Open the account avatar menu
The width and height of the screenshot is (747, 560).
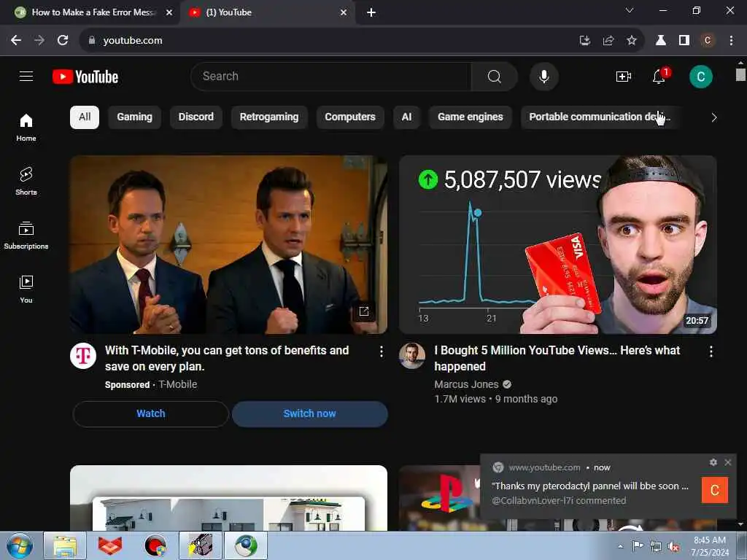(700, 77)
